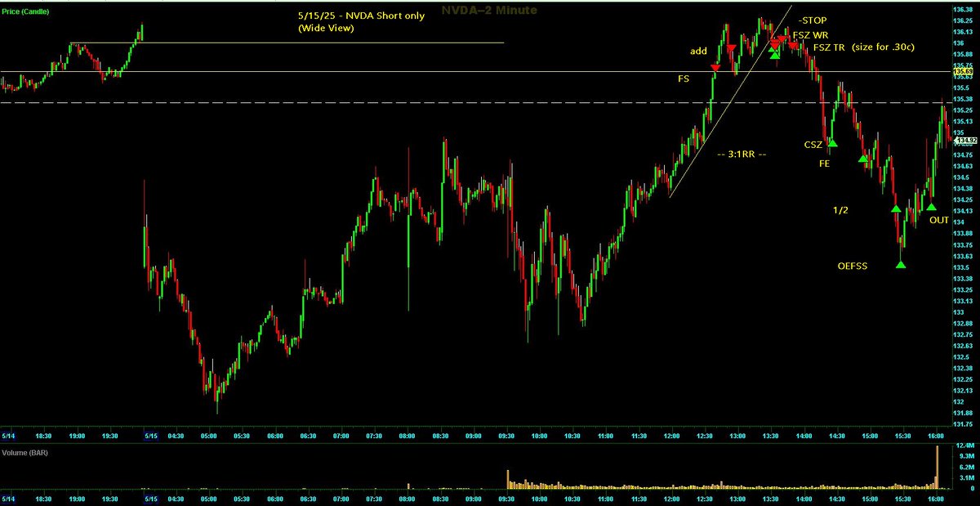Click the green buy marker above OEFSS

tap(901, 263)
